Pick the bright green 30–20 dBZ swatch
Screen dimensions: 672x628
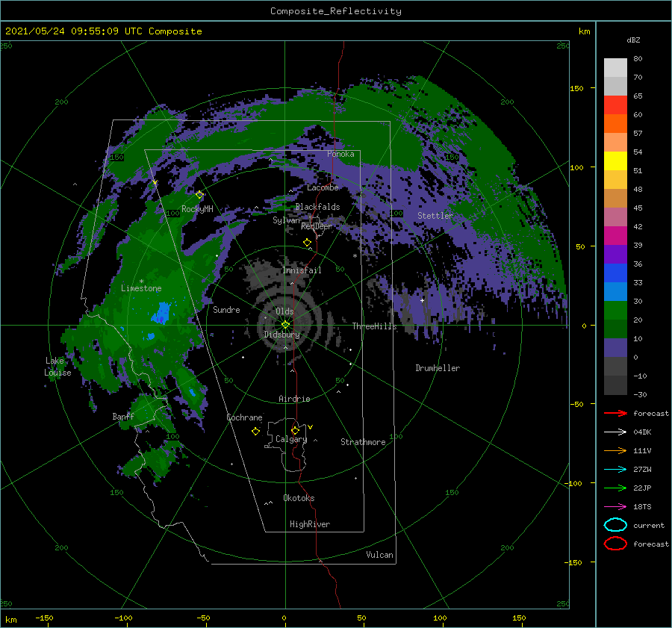pyautogui.click(x=615, y=311)
